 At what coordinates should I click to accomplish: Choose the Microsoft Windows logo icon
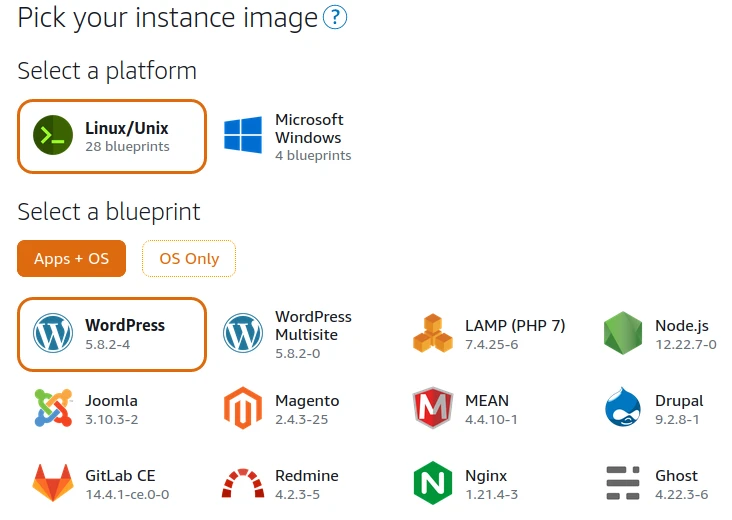243,136
